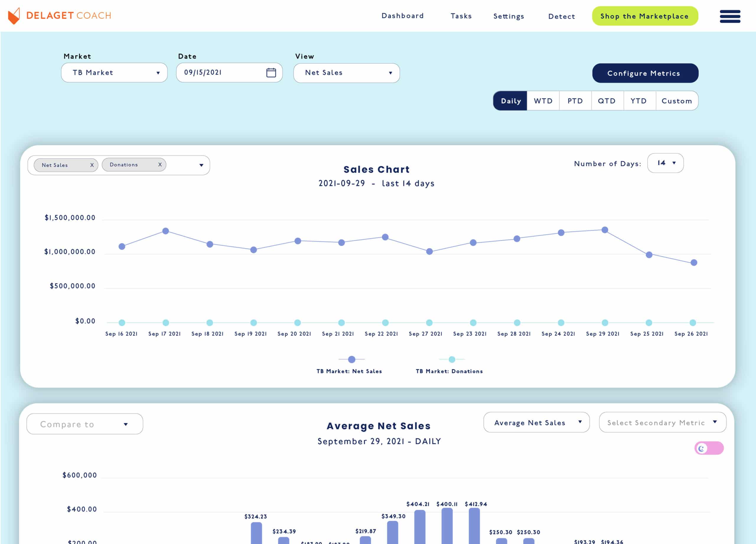756x544 pixels.
Task: Click the Sep 22 2021 axis label
Action: tap(381, 334)
